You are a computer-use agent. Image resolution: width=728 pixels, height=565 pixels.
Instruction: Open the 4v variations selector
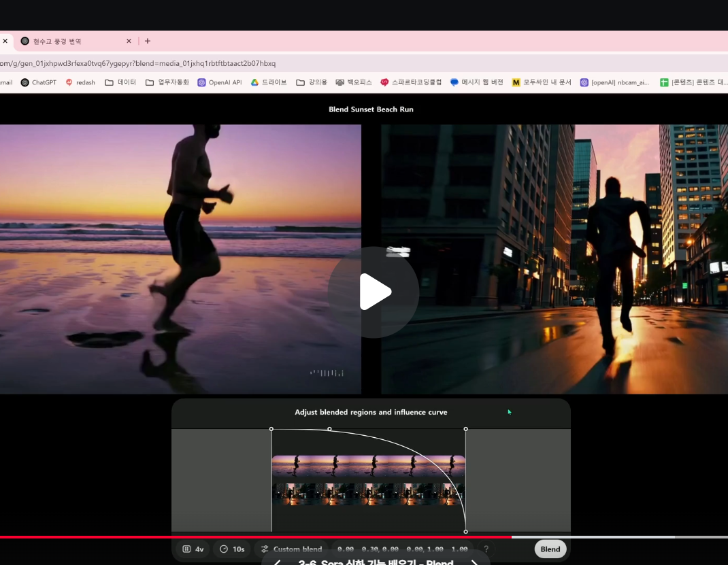point(193,549)
